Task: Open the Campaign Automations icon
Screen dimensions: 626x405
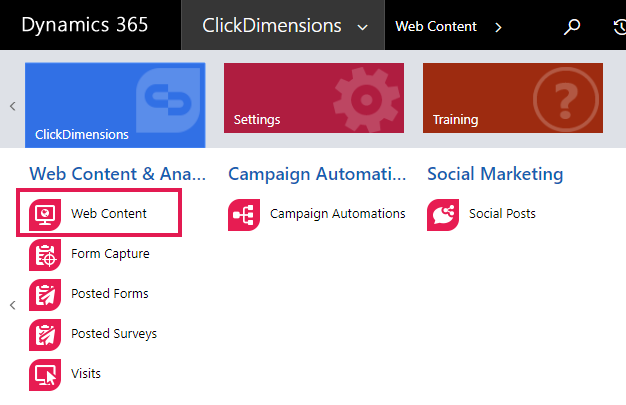Action: pos(244,214)
